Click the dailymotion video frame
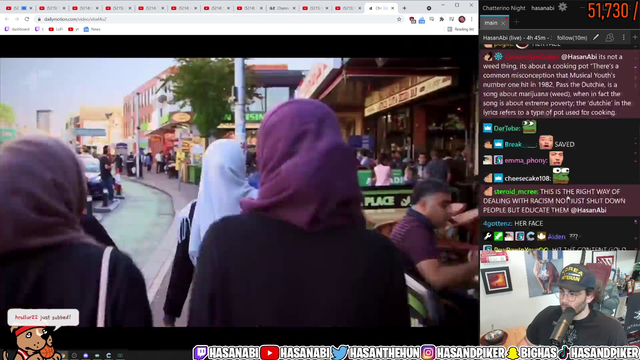 coord(239,192)
